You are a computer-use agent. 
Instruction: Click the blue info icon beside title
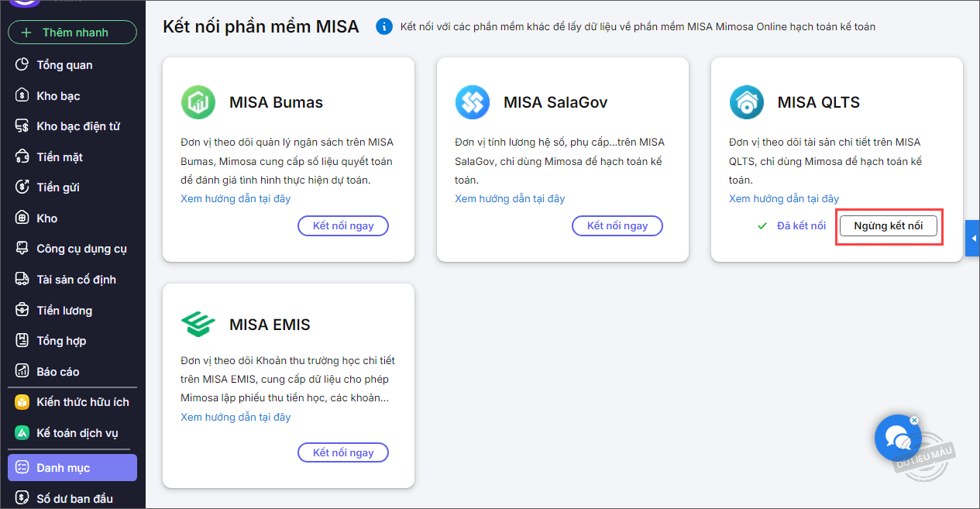(383, 27)
